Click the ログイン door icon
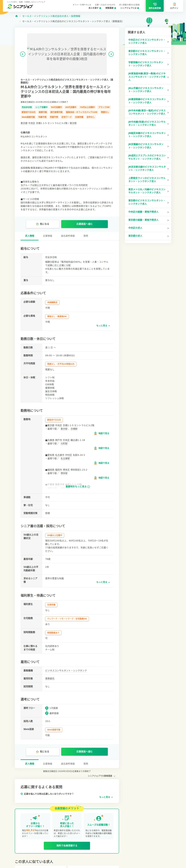This screenshot has width=186, height=868. tap(174, 4)
